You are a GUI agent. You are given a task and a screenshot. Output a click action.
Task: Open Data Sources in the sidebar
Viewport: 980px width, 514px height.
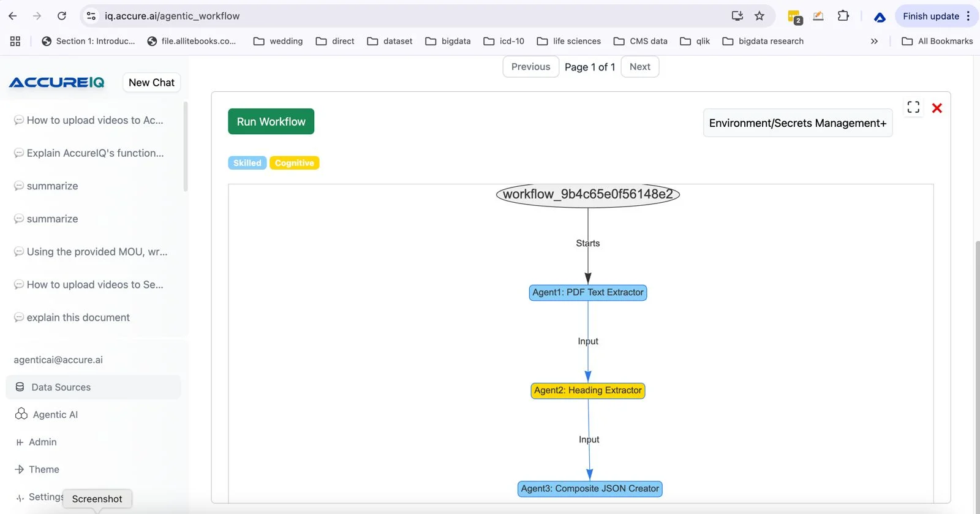61,387
